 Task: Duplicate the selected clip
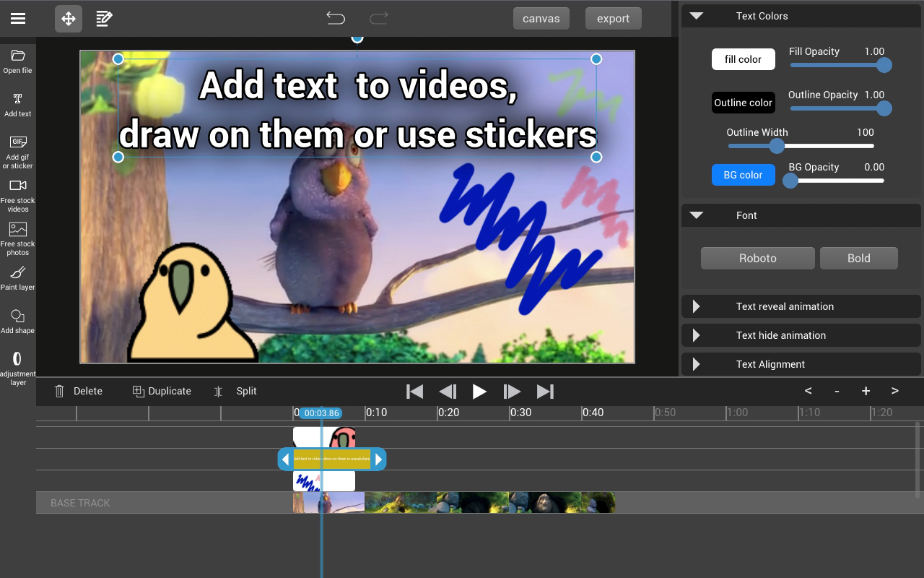point(162,391)
